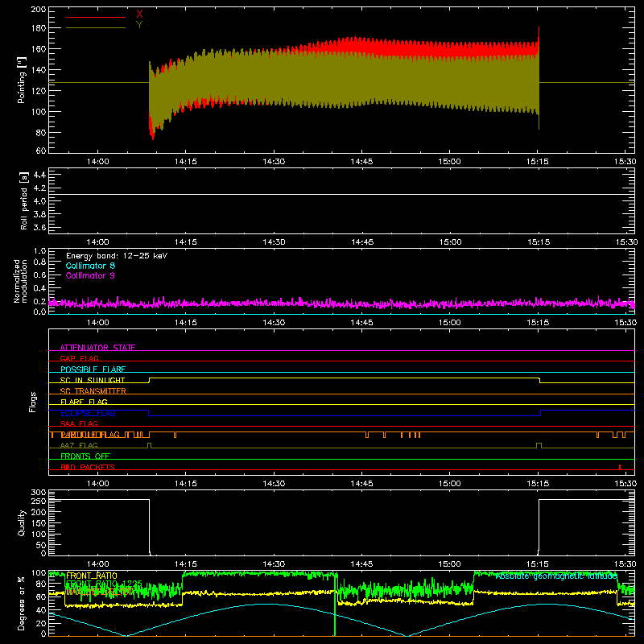Click the green FRONTS_OFF label

click(85, 456)
